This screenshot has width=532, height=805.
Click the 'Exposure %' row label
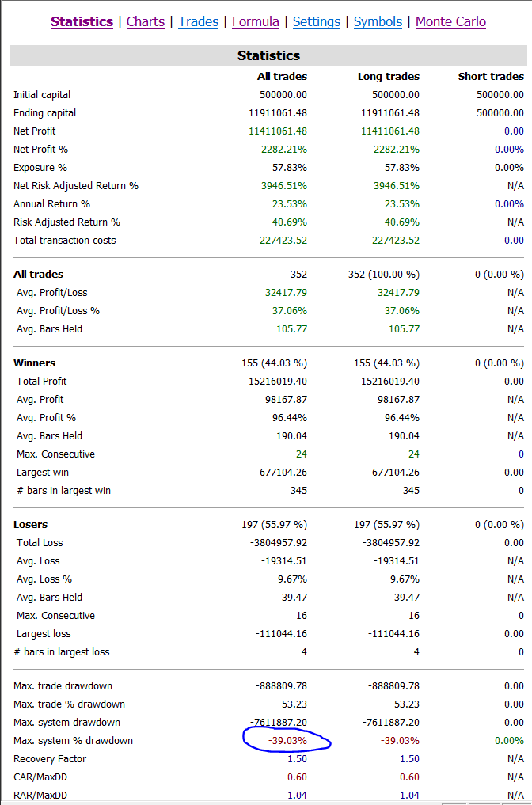coord(40,168)
